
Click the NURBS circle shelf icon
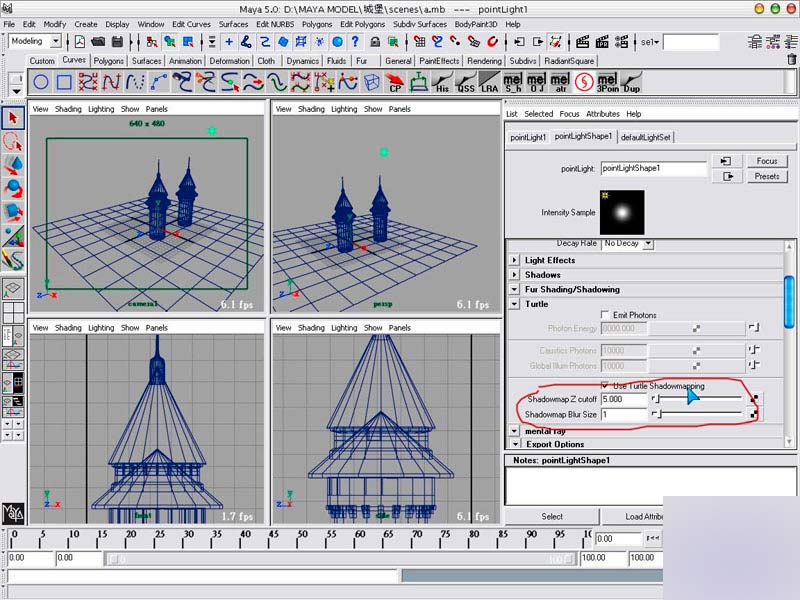tap(42, 83)
